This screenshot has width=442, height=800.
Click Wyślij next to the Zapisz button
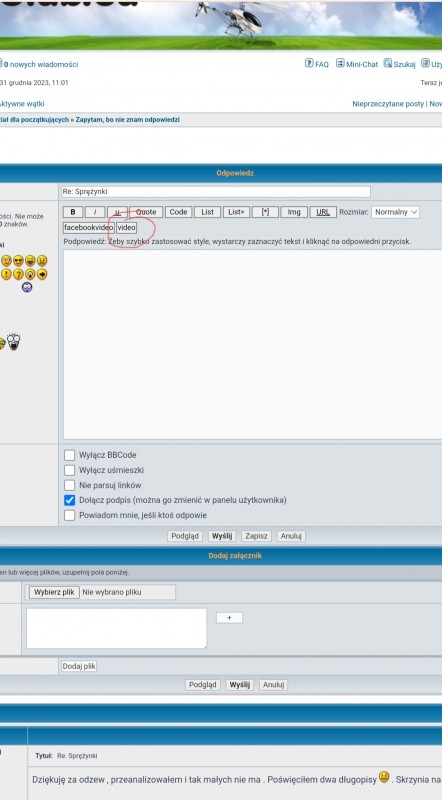click(x=222, y=536)
